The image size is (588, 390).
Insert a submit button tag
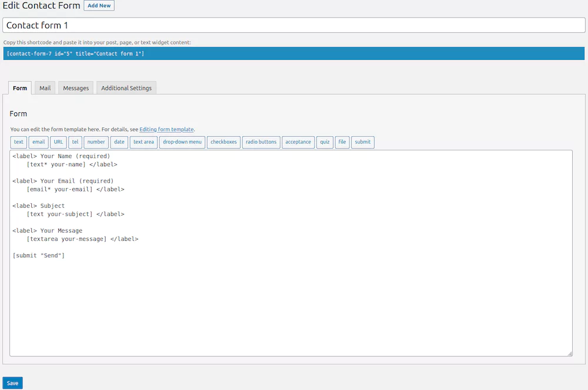(363, 142)
